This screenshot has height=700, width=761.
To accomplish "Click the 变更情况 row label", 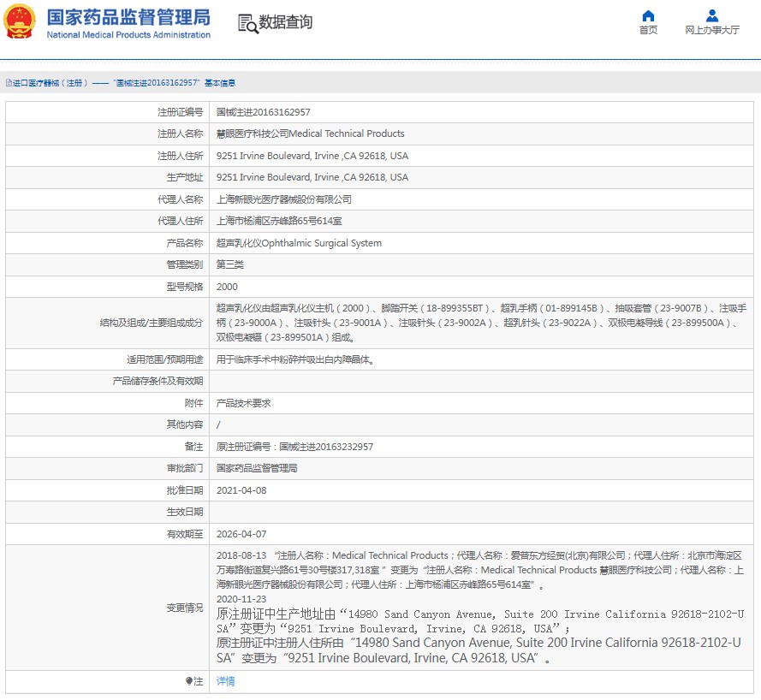I will [x=184, y=608].
